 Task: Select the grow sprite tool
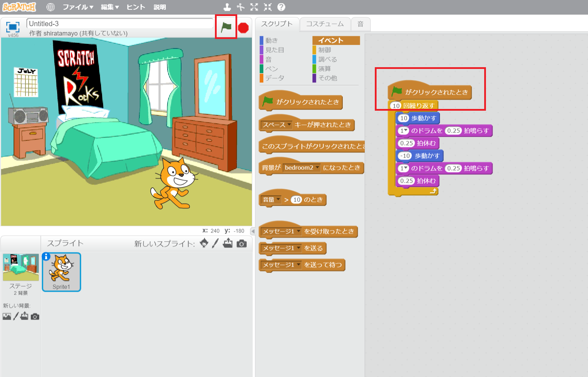click(x=254, y=7)
